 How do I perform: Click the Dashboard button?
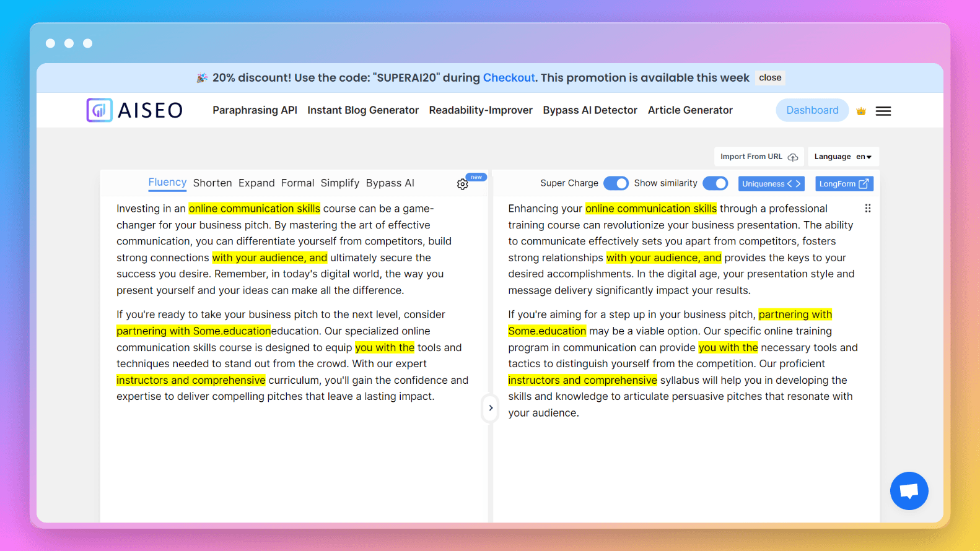(812, 110)
